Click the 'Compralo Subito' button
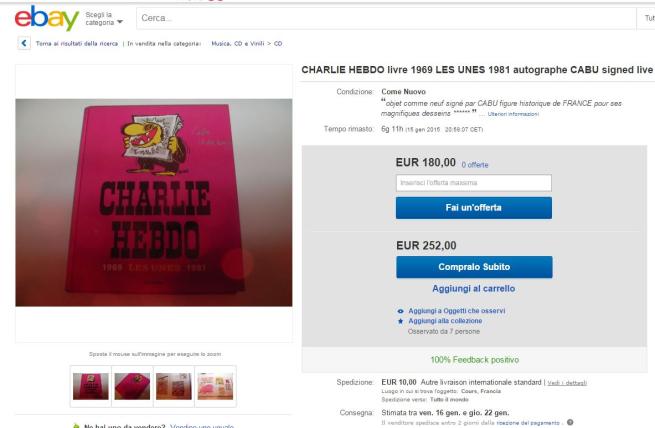 [x=474, y=267]
